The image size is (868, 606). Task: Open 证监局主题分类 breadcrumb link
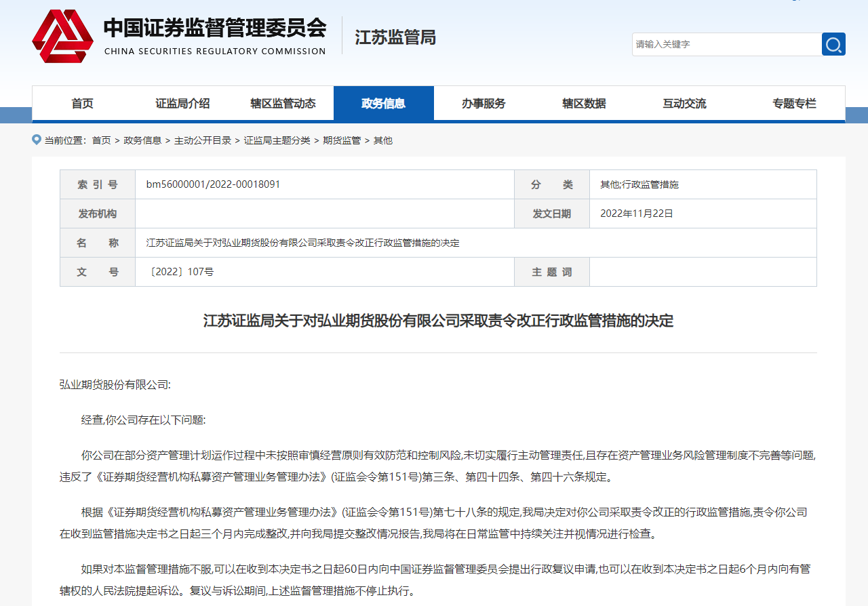[277, 140]
